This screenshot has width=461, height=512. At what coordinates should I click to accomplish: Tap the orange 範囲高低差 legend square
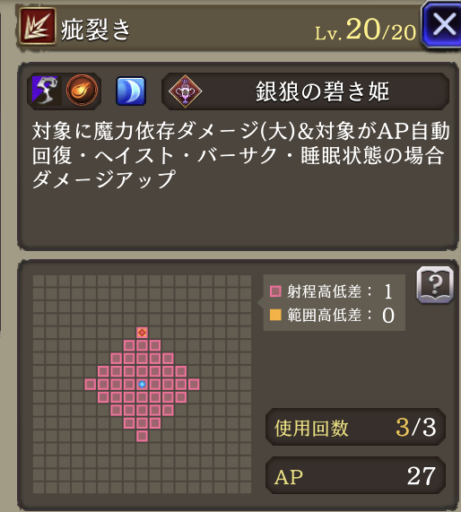pos(275,315)
